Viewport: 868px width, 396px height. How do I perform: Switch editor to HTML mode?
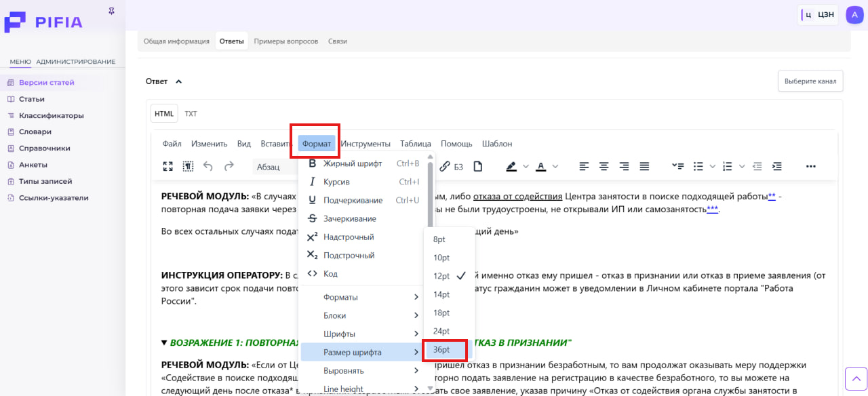(164, 114)
